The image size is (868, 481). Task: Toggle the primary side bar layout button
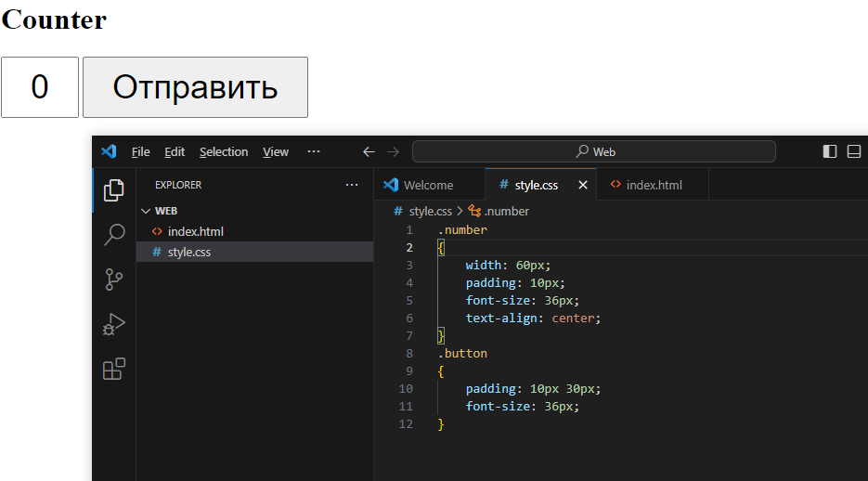click(x=829, y=151)
